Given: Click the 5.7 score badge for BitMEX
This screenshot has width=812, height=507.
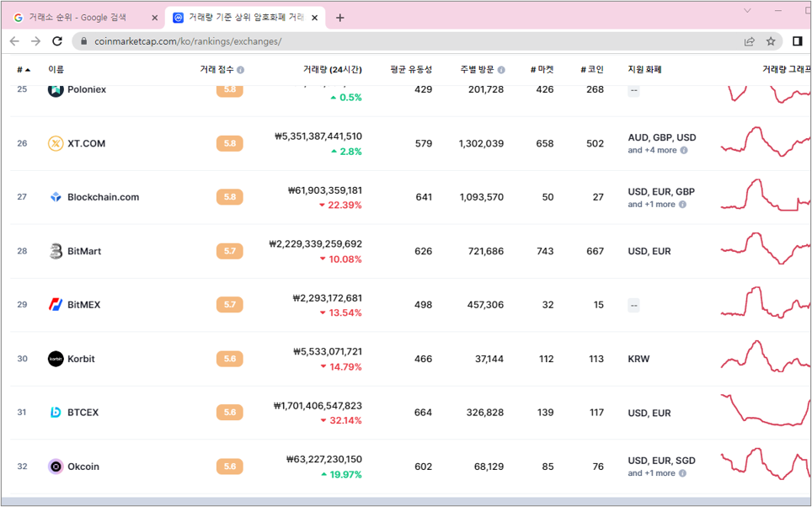Looking at the screenshot, I should (229, 305).
